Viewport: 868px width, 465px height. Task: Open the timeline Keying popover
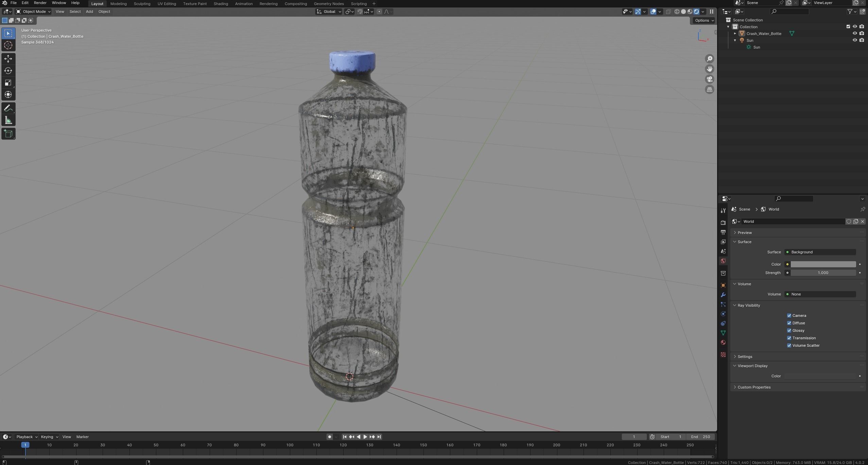(x=49, y=437)
